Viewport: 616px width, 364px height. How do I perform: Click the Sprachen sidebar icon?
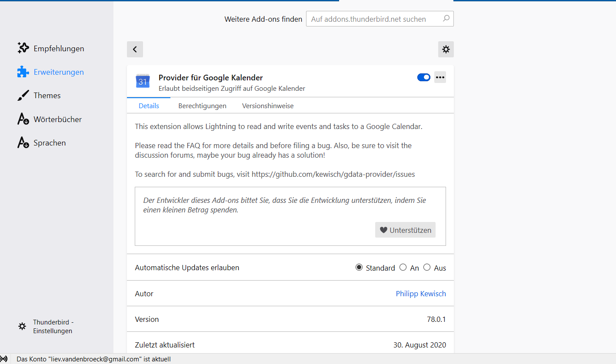tap(23, 142)
